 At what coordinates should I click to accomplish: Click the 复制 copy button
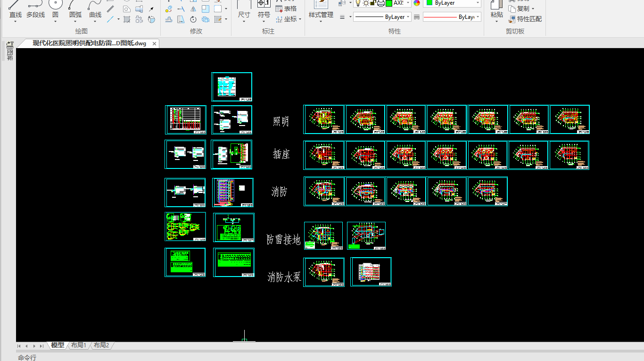pos(522,8)
